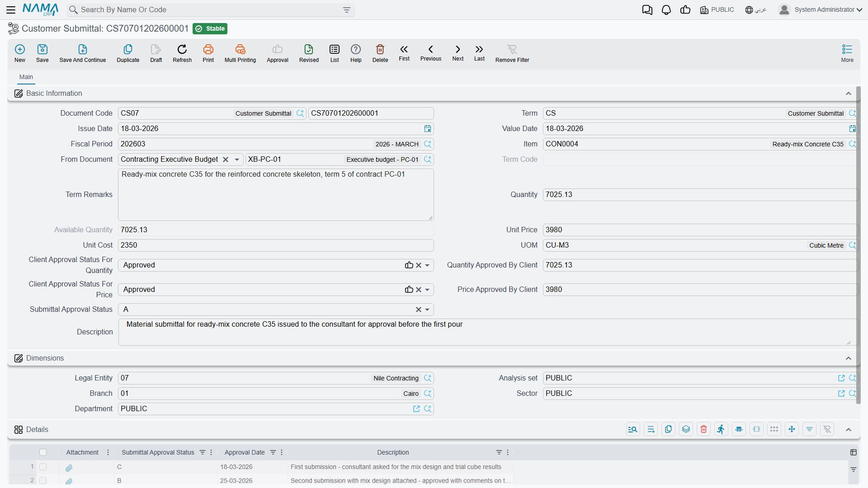The height and width of the screenshot is (488, 868).
Task: Open Multi Printing
Action: click(240, 53)
